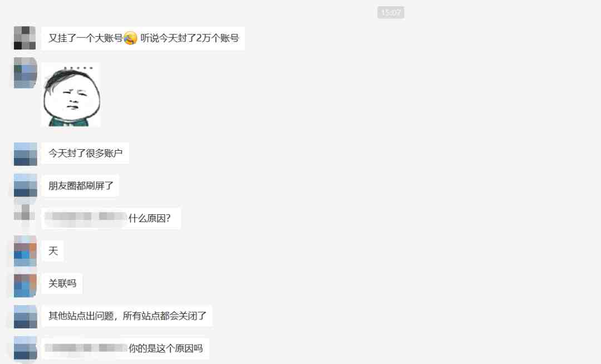The width and height of the screenshot is (601, 364).
Task: Click the avatar beside 关联吗 message
Action: pos(25,286)
